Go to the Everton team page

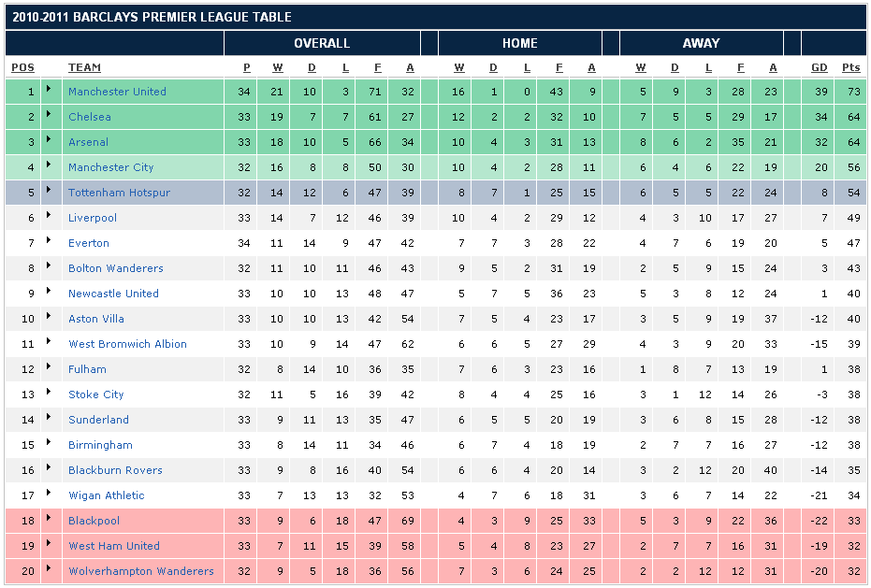coord(89,243)
